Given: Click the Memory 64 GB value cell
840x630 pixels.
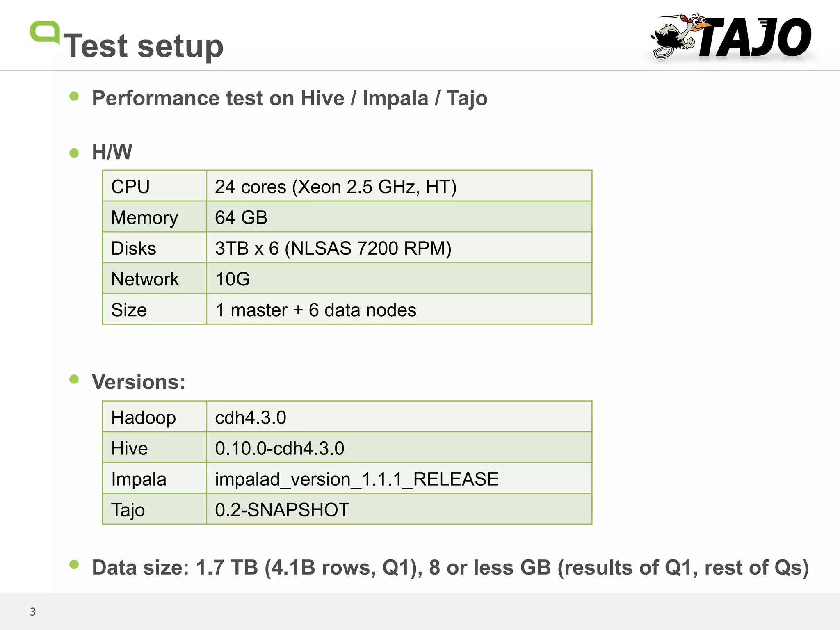Looking at the screenshot, I should [399, 217].
